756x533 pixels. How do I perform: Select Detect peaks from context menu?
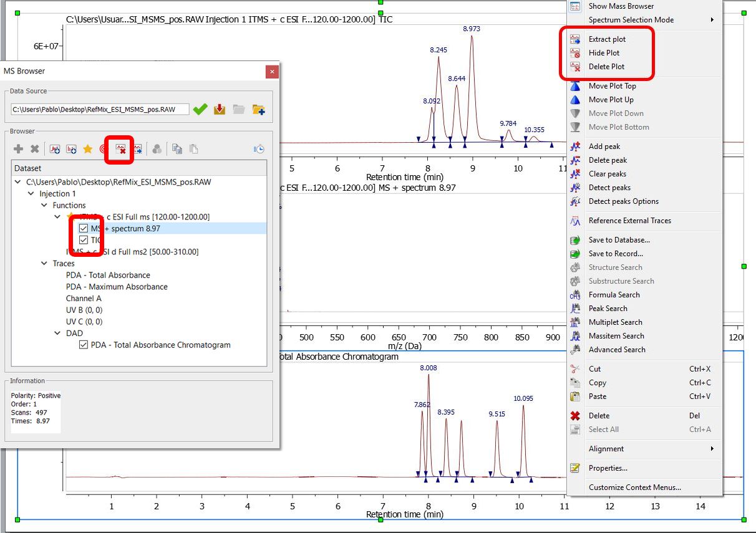(x=644, y=188)
